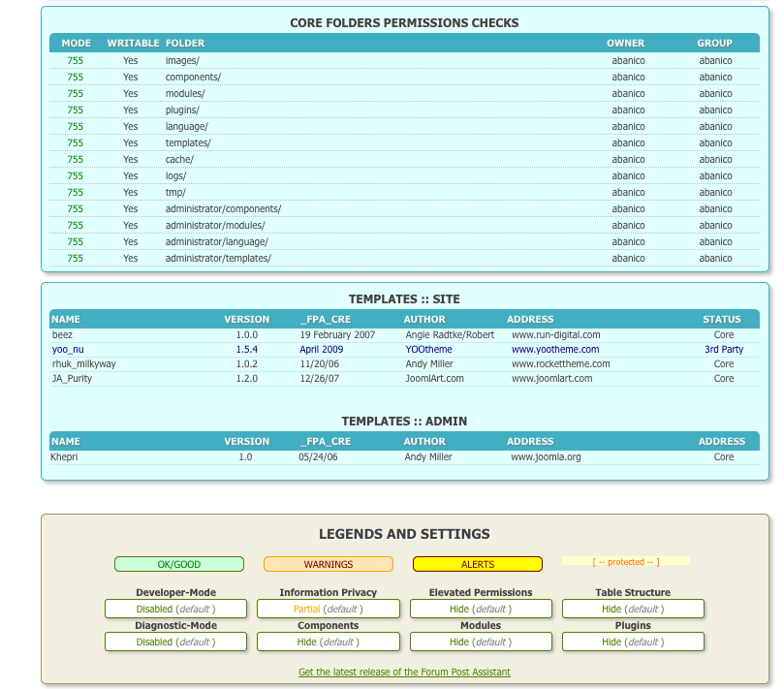This screenshot has width=784, height=689.
Task: Select the beez template row name
Action: [x=62, y=334]
